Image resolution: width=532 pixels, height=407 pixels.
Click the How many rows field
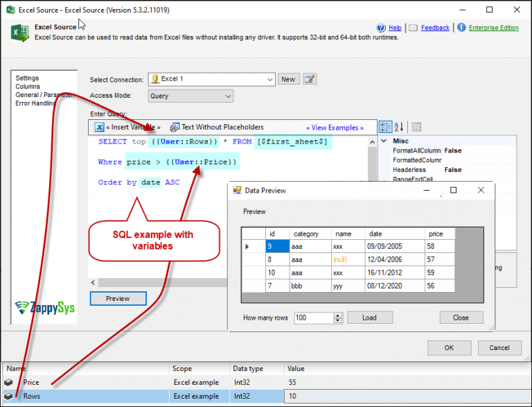(x=314, y=318)
